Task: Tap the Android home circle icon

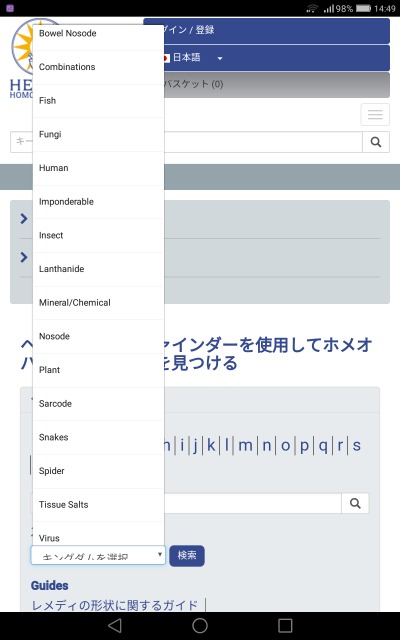Action: [x=200, y=625]
